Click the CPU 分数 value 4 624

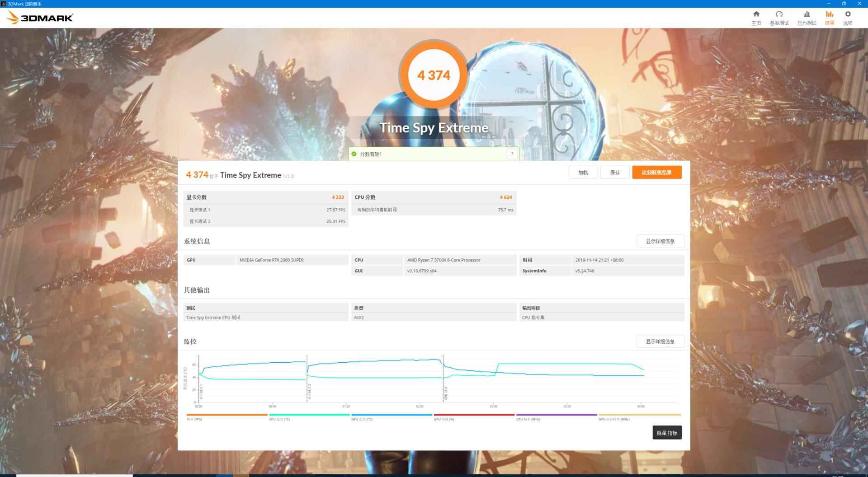click(x=506, y=197)
